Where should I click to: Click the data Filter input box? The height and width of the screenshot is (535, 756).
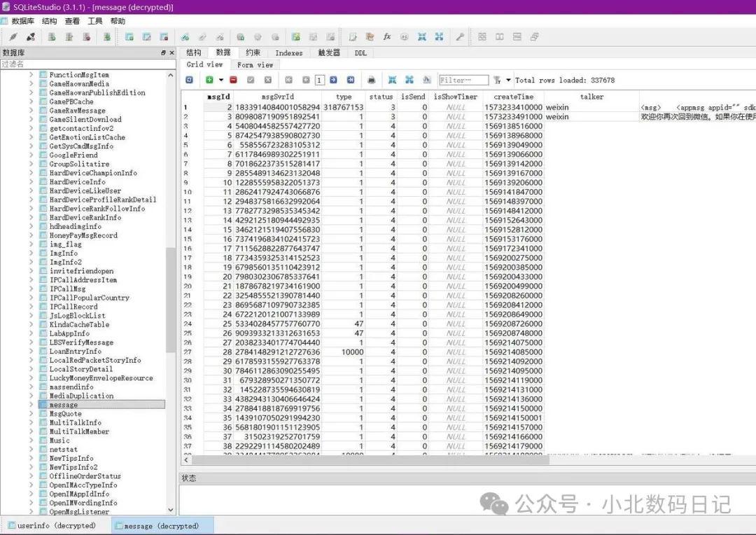pos(463,80)
